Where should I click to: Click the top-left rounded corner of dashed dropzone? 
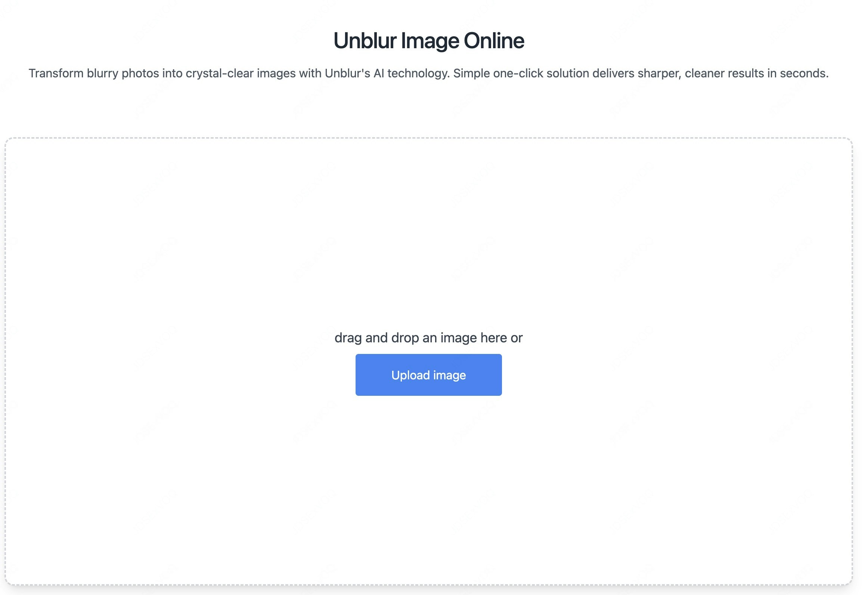pos(8,141)
